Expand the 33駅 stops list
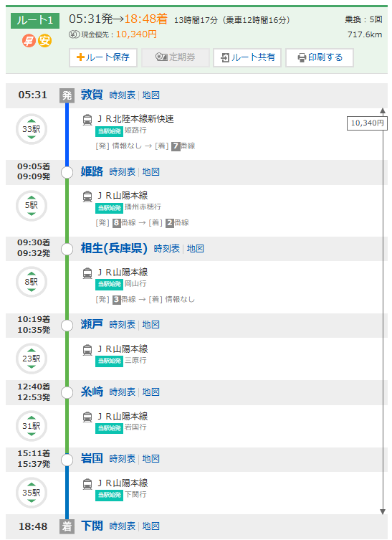The width and height of the screenshot is (392, 540). [32, 129]
